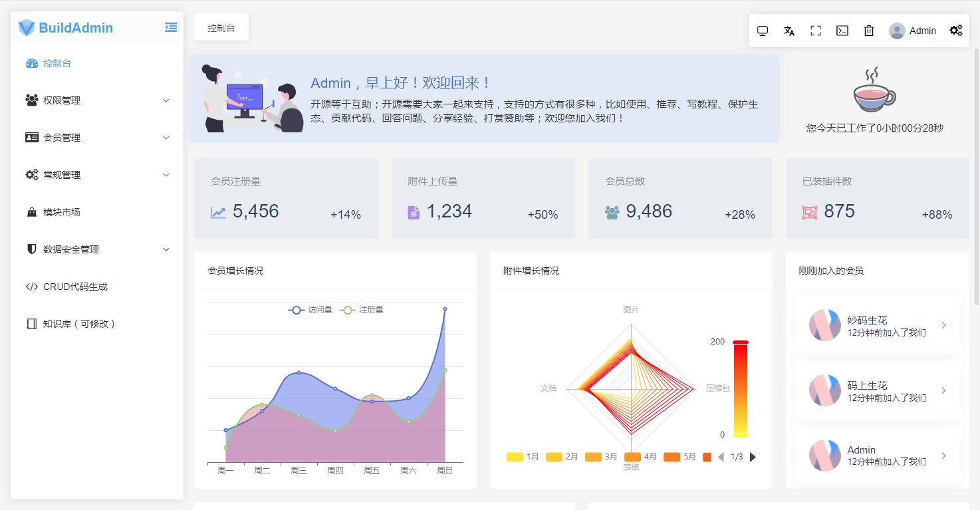Open the language translation switcher
Viewport: 980px width, 510px height.
(x=789, y=31)
